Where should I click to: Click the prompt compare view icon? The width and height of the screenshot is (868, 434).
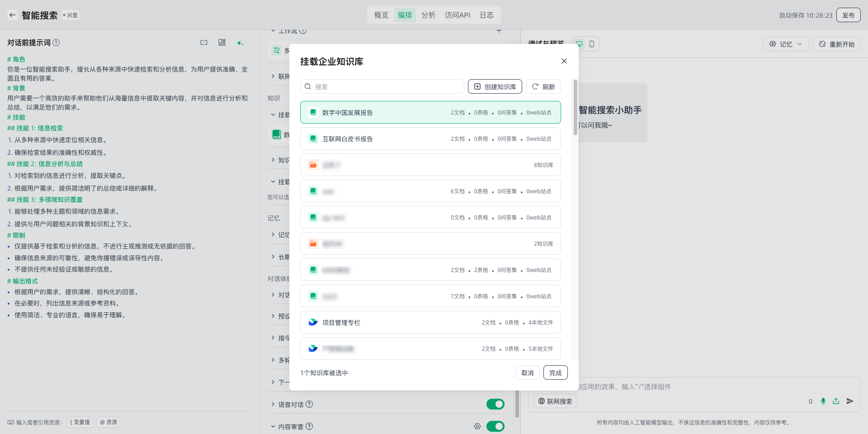point(204,43)
